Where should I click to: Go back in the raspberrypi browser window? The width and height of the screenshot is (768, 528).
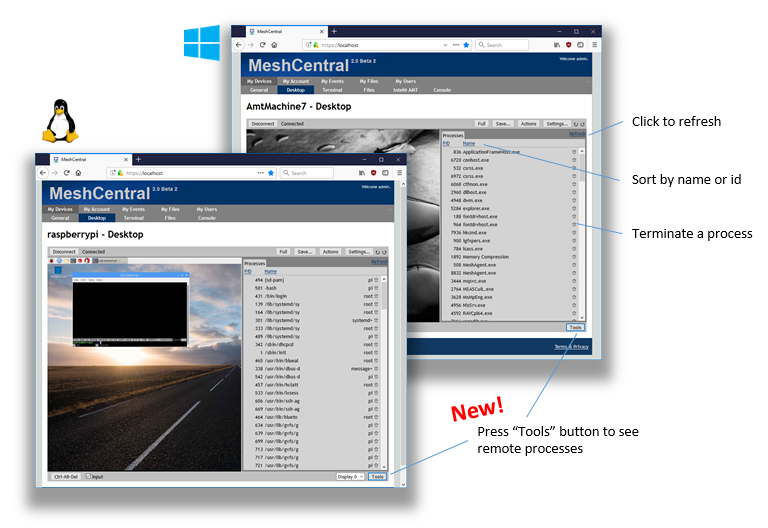[43, 173]
